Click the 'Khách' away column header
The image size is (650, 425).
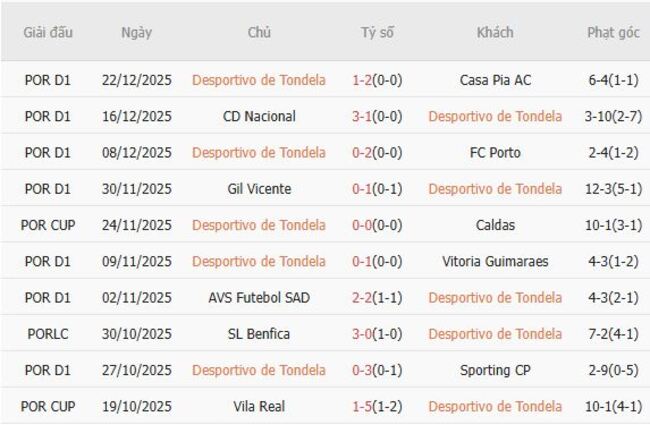point(495,32)
